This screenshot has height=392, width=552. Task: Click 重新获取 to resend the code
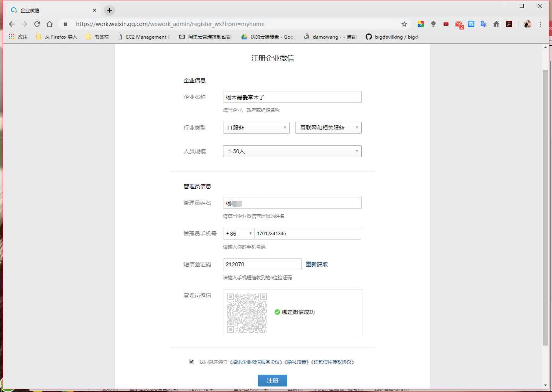coord(317,264)
